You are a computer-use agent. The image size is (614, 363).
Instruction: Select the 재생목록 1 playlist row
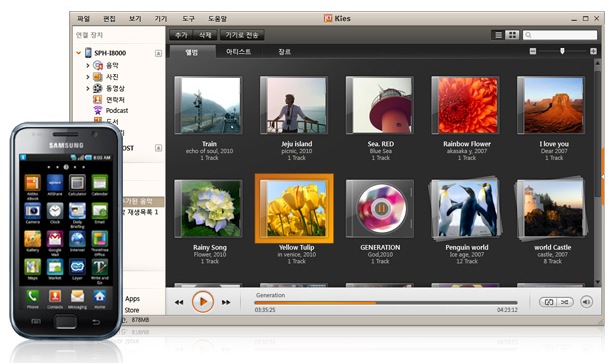click(x=143, y=212)
